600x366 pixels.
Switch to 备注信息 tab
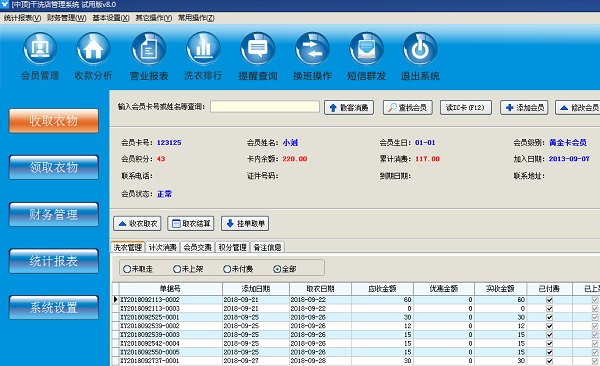coord(267,247)
